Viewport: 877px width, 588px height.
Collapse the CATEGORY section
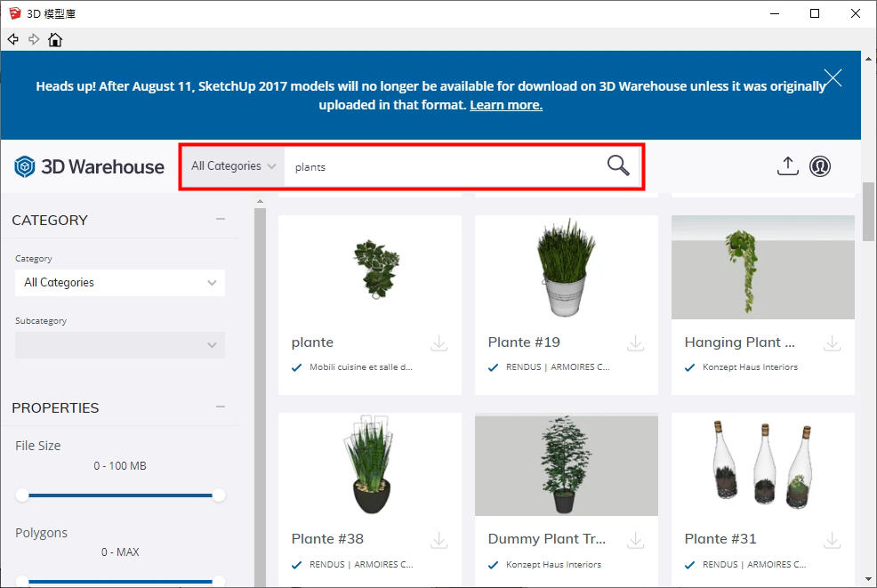(221, 219)
